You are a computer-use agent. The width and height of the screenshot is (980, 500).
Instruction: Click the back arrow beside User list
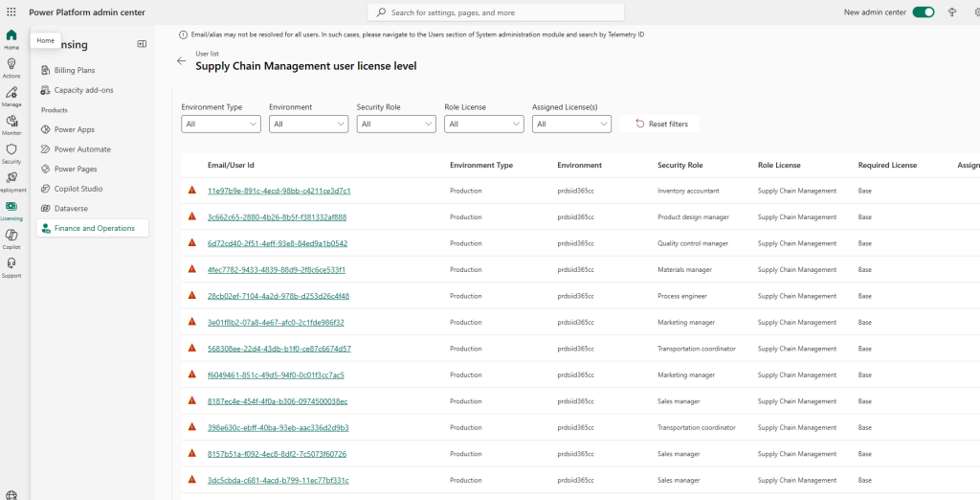point(181,60)
